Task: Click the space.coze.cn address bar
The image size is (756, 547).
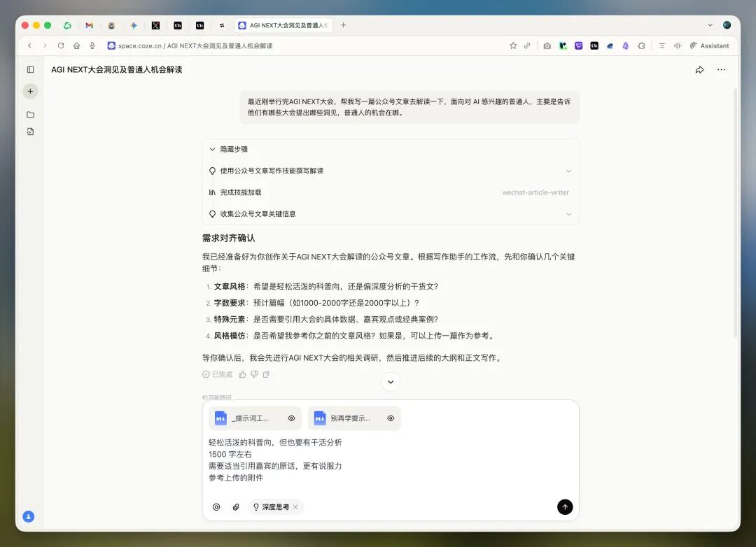Action: tap(195, 45)
